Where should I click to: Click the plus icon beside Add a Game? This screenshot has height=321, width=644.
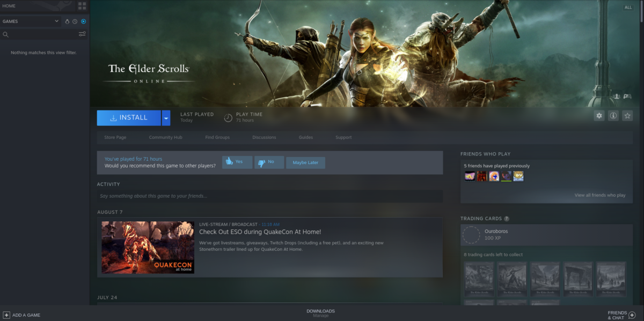[6, 315]
